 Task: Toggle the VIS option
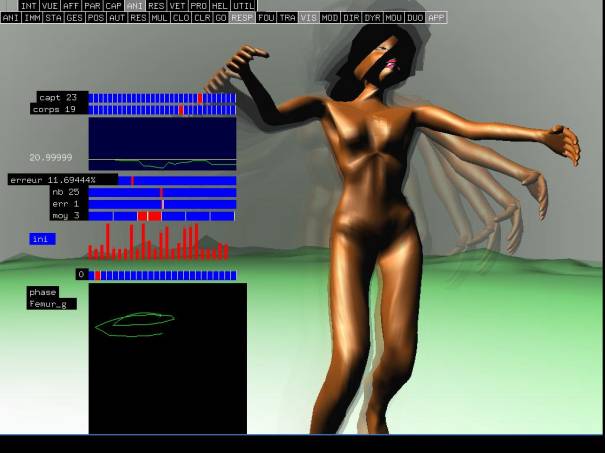pos(309,18)
